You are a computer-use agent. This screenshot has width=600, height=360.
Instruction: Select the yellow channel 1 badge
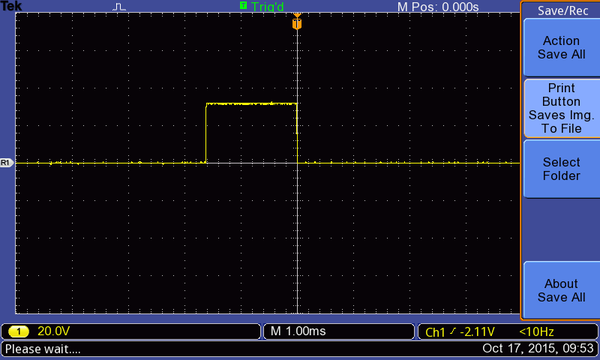tap(18, 331)
